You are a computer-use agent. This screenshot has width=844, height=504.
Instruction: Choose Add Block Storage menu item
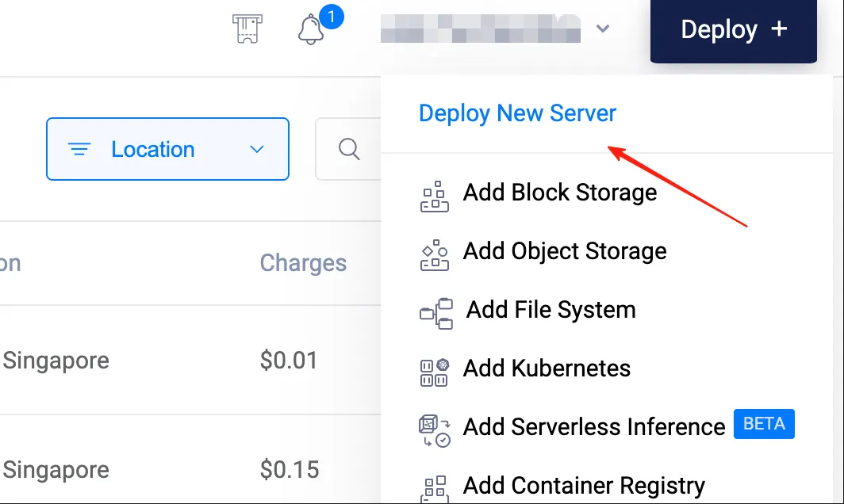click(559, 193)
